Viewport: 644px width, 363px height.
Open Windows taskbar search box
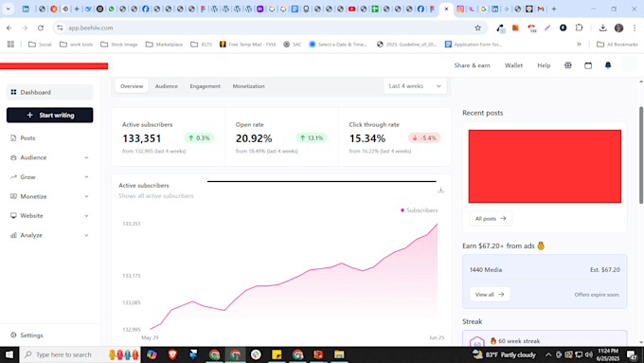(63, 354)
